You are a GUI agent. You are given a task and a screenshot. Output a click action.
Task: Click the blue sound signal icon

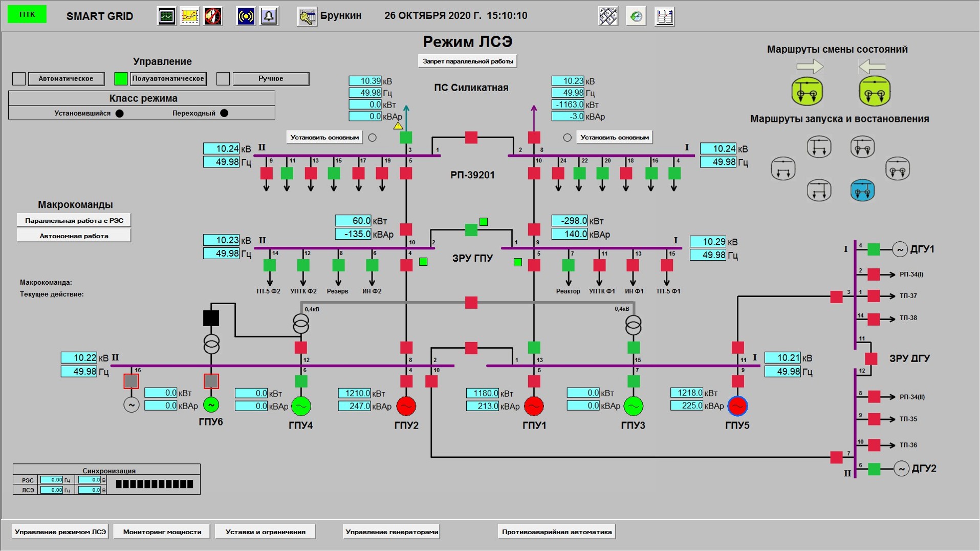point(246,16)
